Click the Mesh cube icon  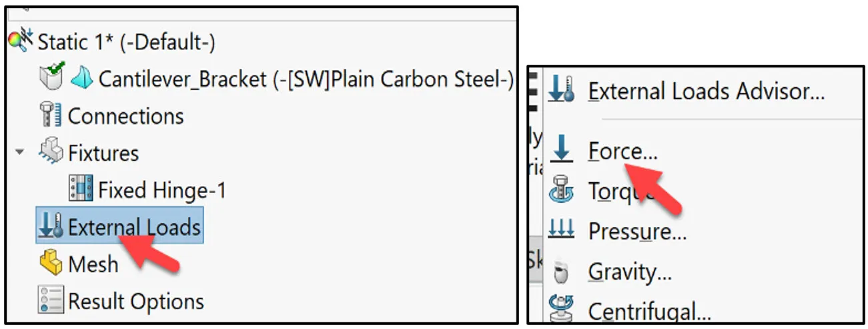(x=51, y=264)
